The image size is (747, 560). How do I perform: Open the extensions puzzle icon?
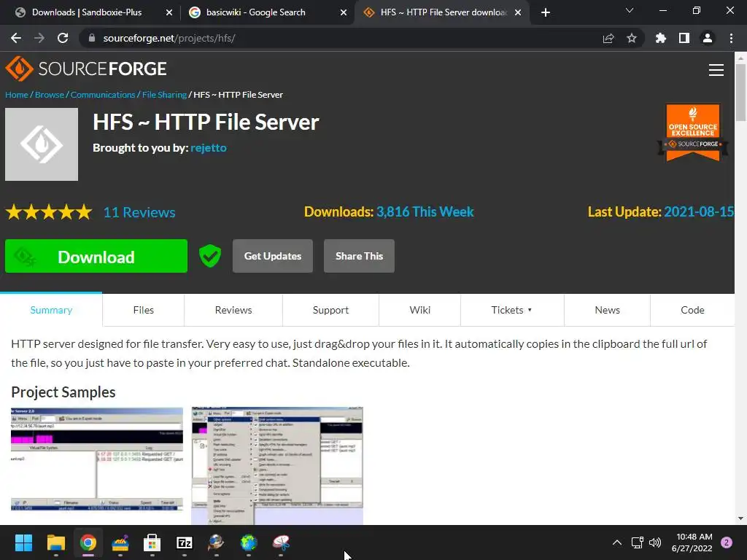coord(661,38)
